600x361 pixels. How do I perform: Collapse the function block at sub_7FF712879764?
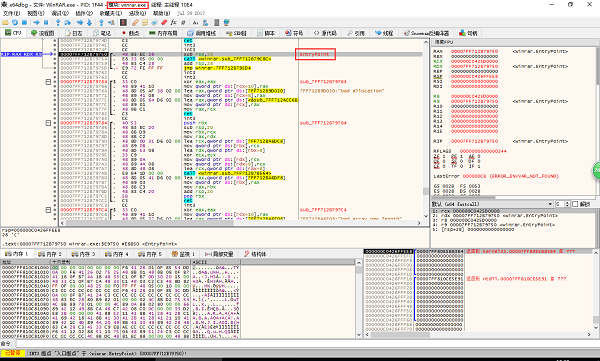click(48, 82)
